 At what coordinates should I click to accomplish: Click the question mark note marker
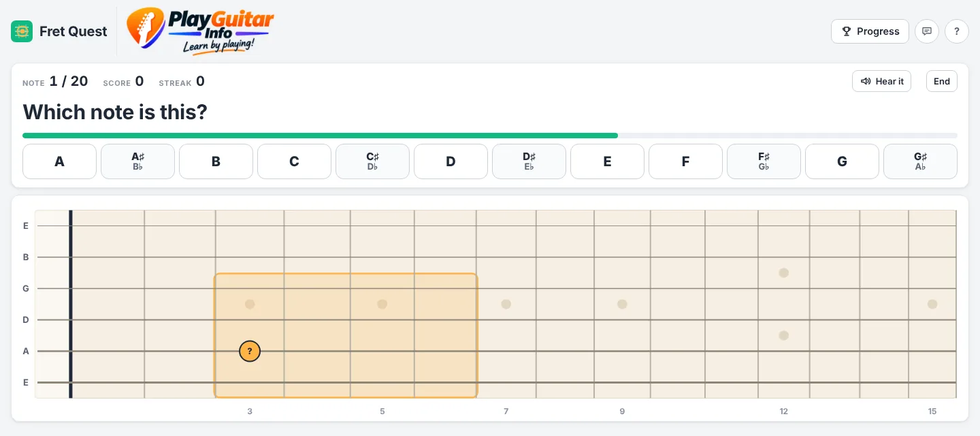250,352
